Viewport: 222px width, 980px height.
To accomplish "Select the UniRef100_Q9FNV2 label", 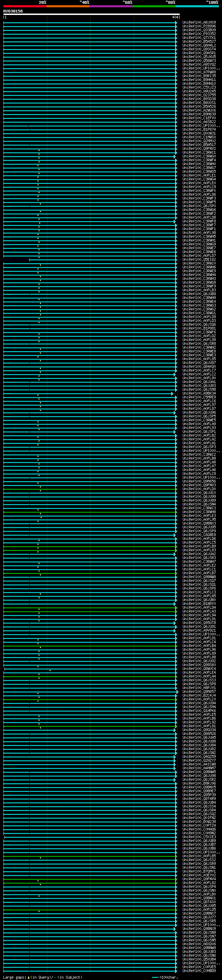I will point(199,149).
